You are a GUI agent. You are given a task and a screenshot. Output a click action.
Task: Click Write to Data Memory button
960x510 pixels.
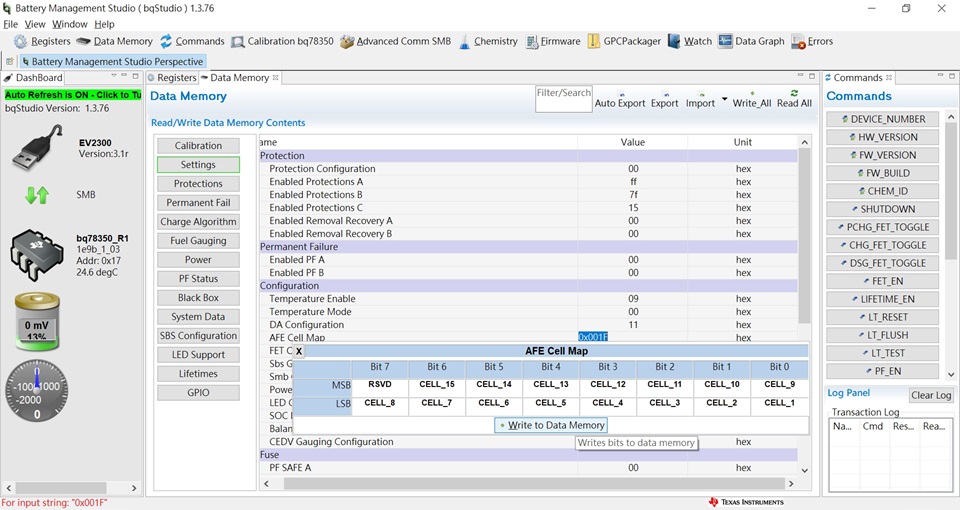tap(551, 425)
